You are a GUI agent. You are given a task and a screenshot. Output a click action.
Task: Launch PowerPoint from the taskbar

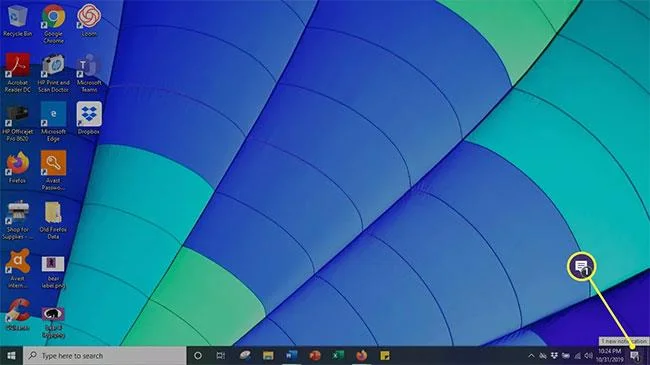point(315,355)
